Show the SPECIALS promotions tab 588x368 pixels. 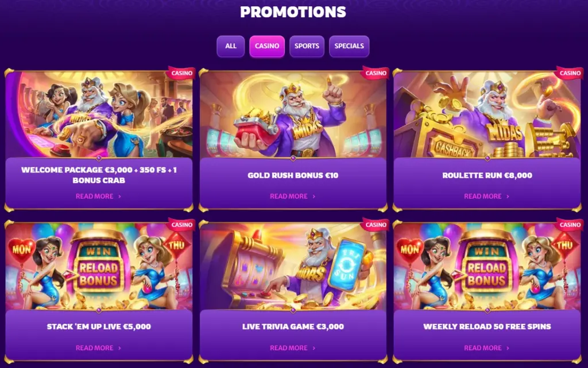click(349, 46)
